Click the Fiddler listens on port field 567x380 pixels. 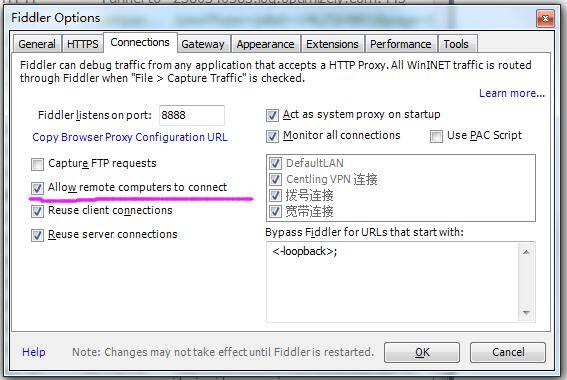coord(192,115)
